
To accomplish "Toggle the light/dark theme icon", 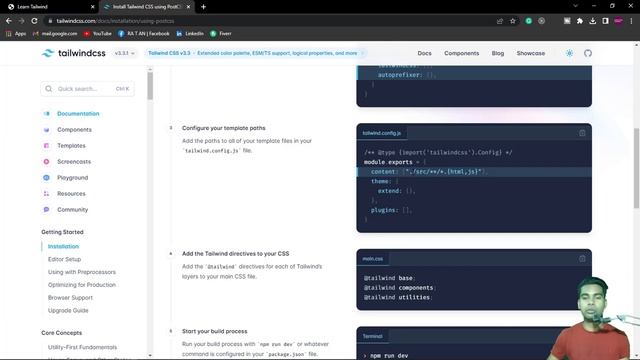I will point(569,53).
